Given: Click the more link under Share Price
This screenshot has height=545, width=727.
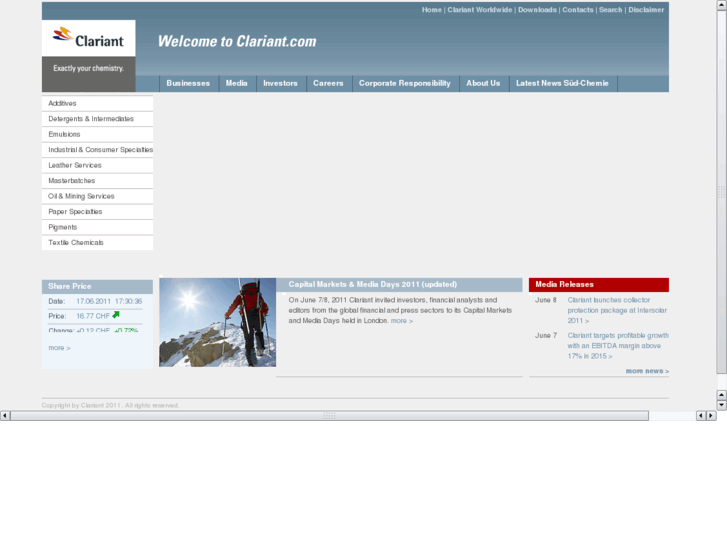Looking at the screenshot, I should tap(59, 348).
